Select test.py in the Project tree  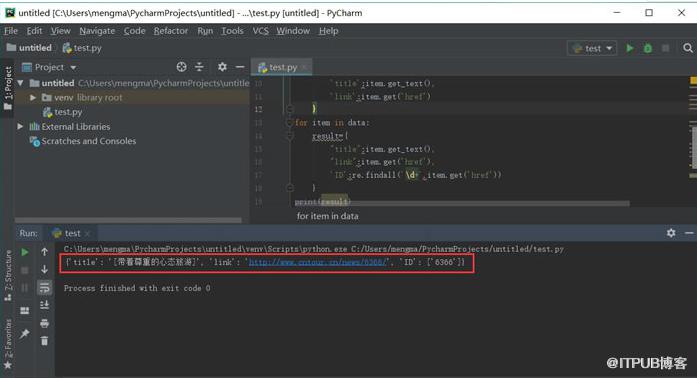click(x=68, y=112)
